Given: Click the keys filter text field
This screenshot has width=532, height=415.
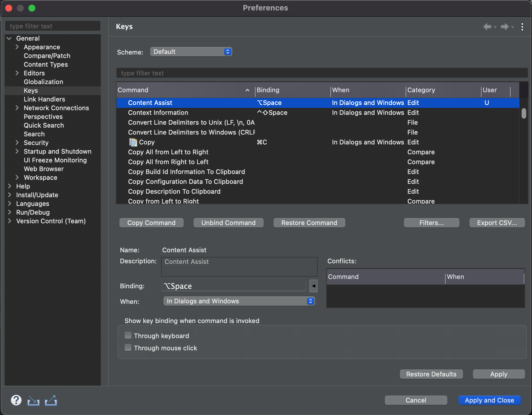Looking at the screenshot, I should 322,73.
